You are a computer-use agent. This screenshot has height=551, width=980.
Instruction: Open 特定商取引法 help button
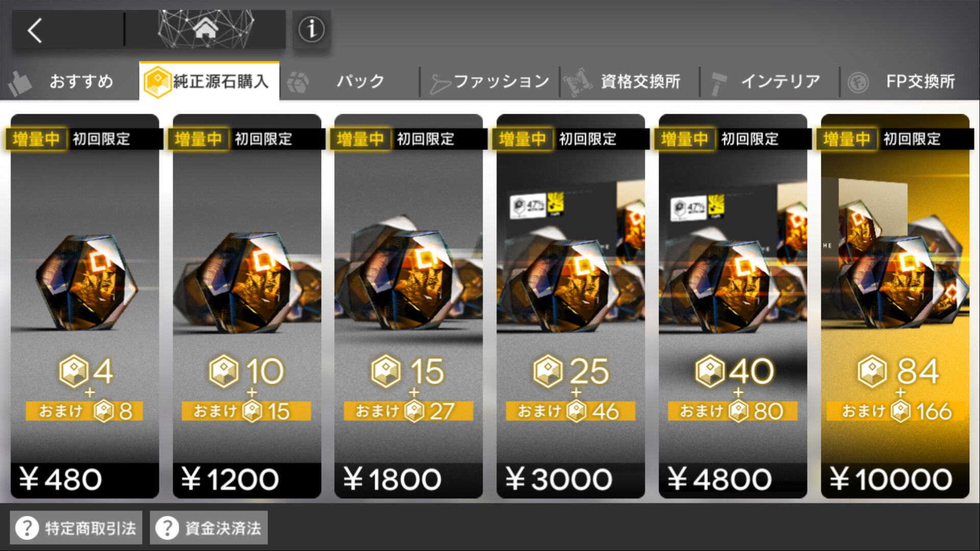pos(76,528)
